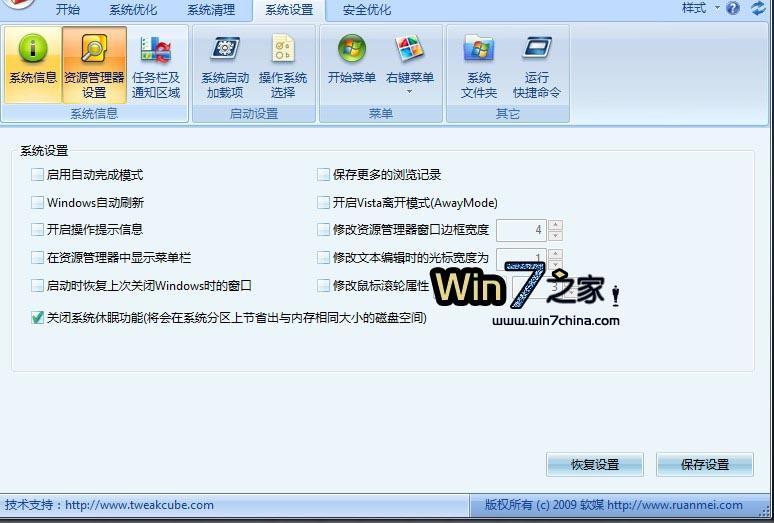Open 运行快捷命令 icon
774x523 pixels.
(x=537, y=48)
